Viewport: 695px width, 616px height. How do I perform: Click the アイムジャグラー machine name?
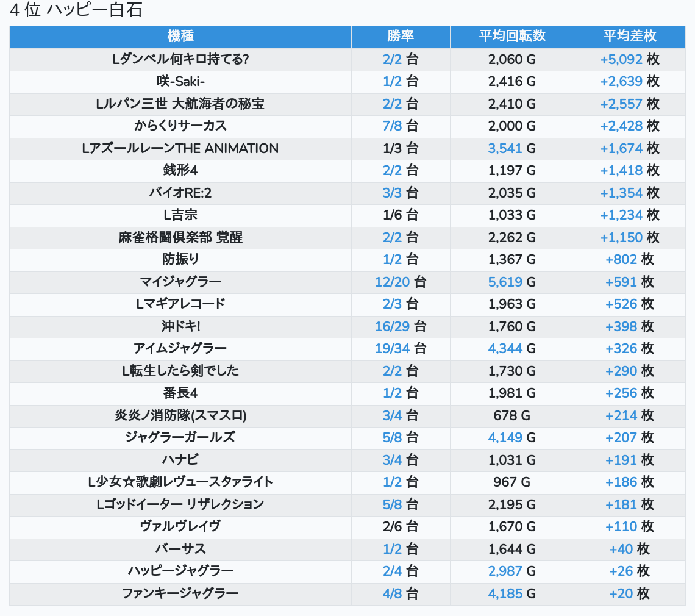(180, 349)
